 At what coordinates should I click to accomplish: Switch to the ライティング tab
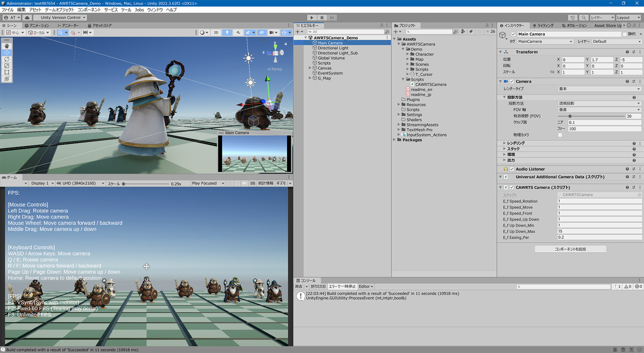tap(546, 25)
